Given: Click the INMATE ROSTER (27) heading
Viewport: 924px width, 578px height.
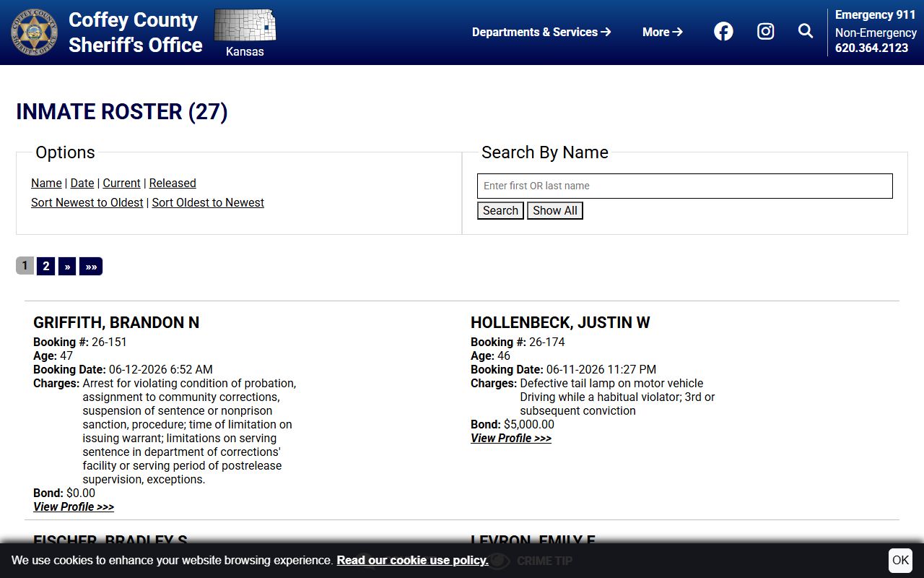Looking at the screenshot, I should [x=122, y=112].
